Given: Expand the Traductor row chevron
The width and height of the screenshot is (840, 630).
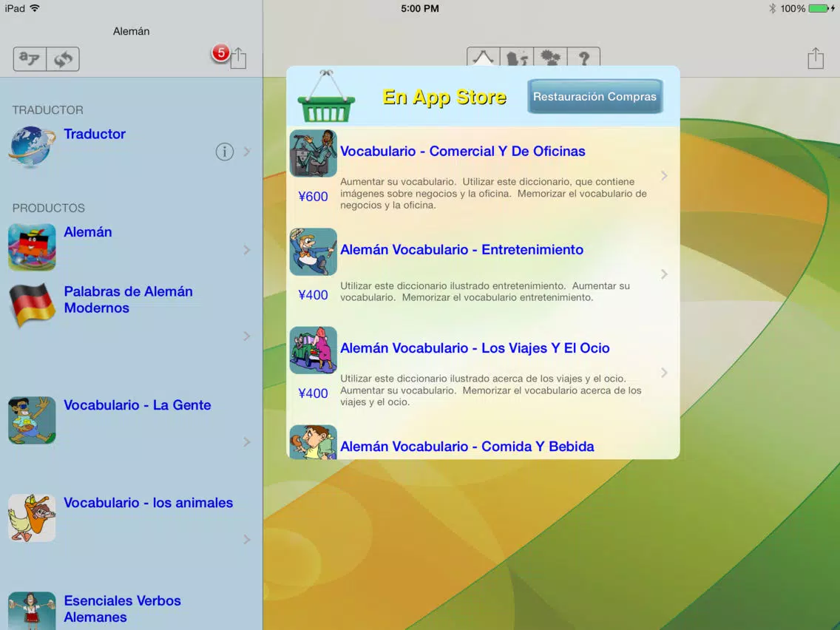Looking at the screenshot, I should pyautogui.click(x=247, y=152).
